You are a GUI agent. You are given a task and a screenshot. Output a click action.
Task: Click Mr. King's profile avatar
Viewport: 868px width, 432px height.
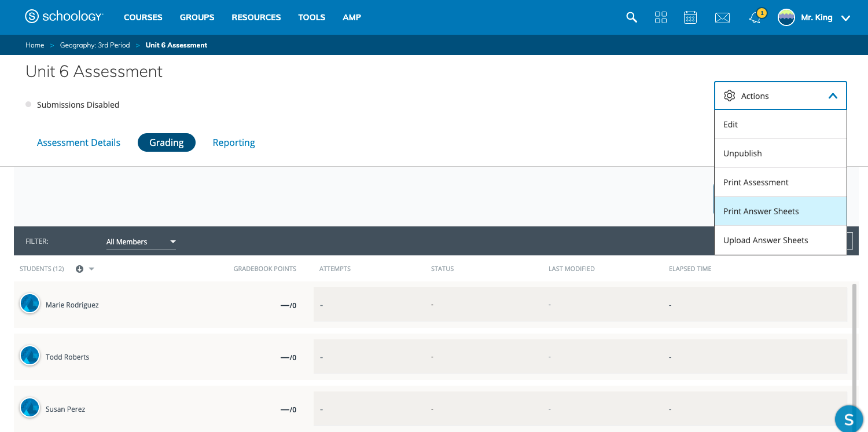coord(786,17)
